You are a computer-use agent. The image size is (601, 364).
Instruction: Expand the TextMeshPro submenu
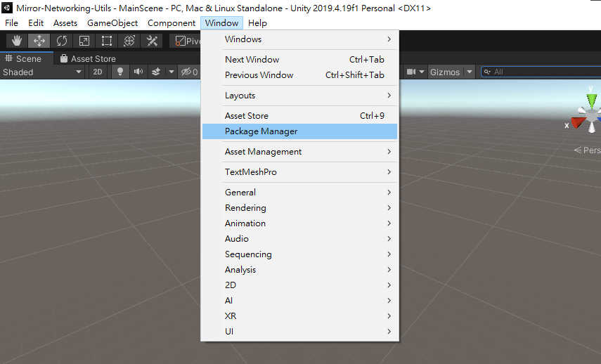299,172
